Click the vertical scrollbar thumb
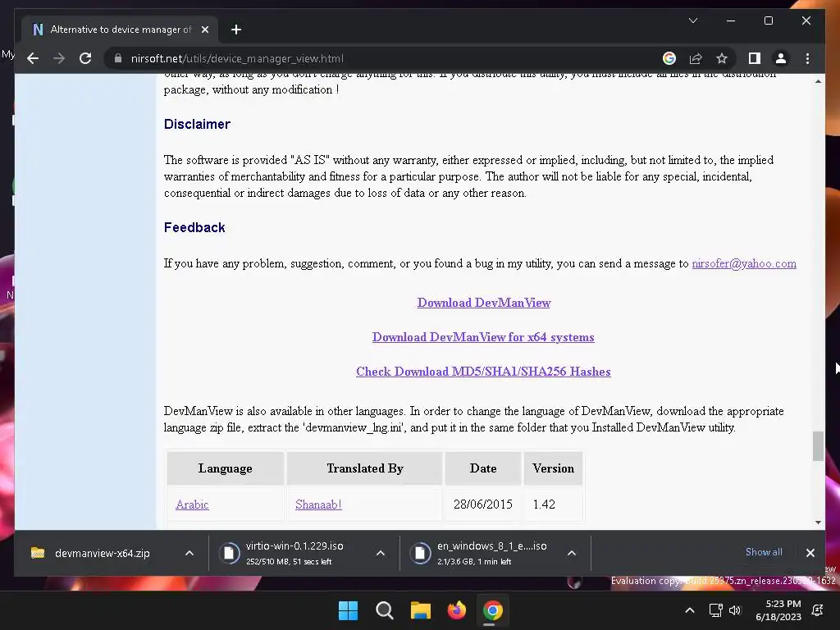 click(x=818, y=445)
